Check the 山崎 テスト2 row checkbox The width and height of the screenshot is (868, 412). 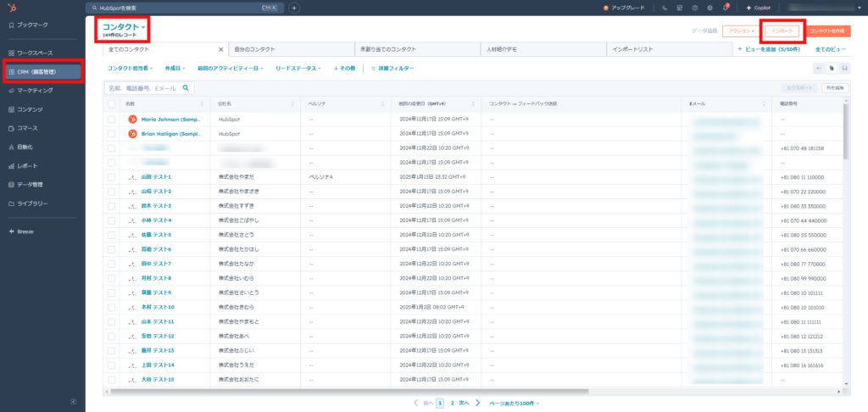112,191
